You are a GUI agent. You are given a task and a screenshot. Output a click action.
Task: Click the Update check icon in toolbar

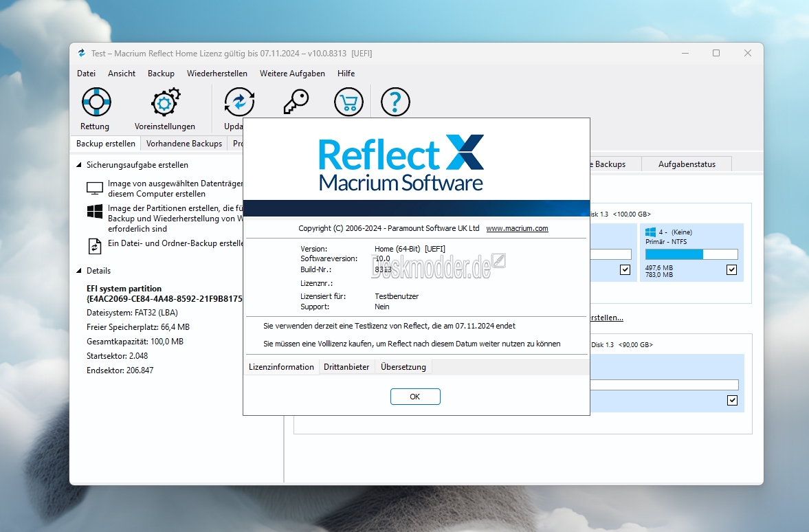tap(239, 102)
